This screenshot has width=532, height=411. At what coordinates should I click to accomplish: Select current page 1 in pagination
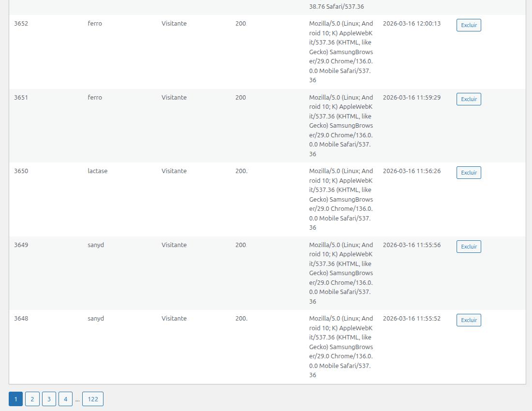pyautogui.click(x=15, y=399)
